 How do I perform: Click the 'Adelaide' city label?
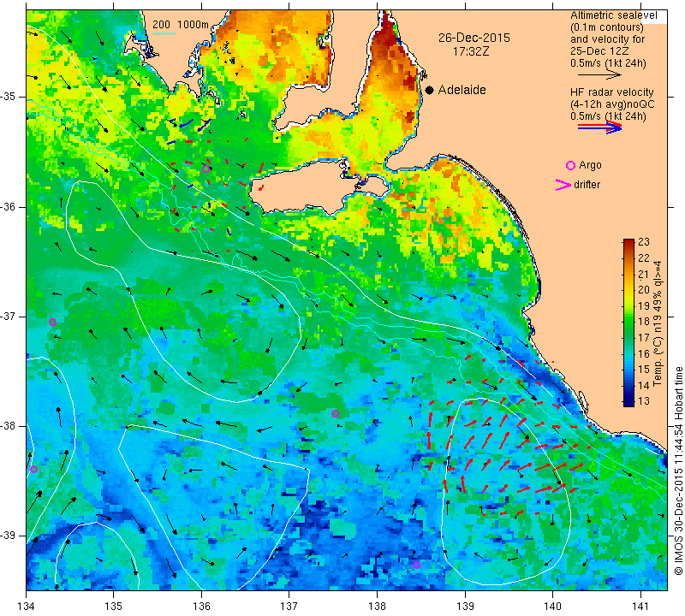coord(462,90)
